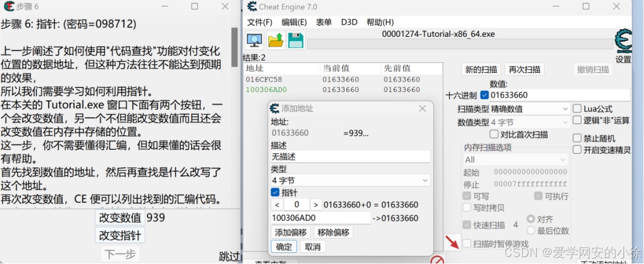This screenshot has height=264, width=644.
Task: Enable the 对比首次扫描 checkbox
Action: click(x=494, y=135)
